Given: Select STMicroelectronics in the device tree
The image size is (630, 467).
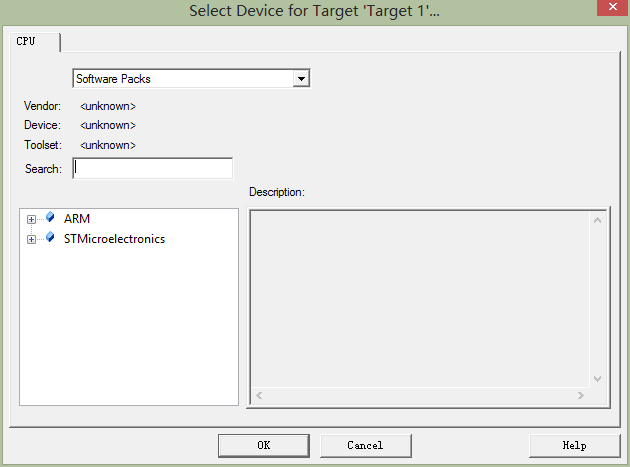Looking at the screenshot, I should point(115,239).
